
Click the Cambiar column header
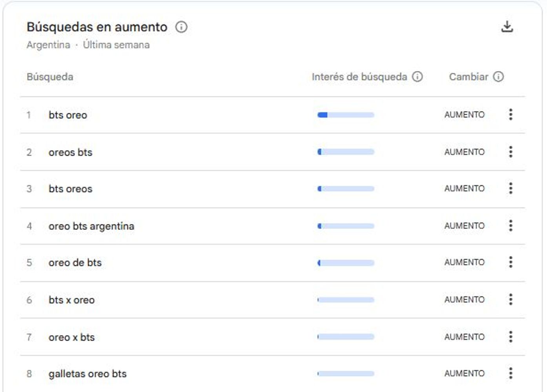pos(469,77)
